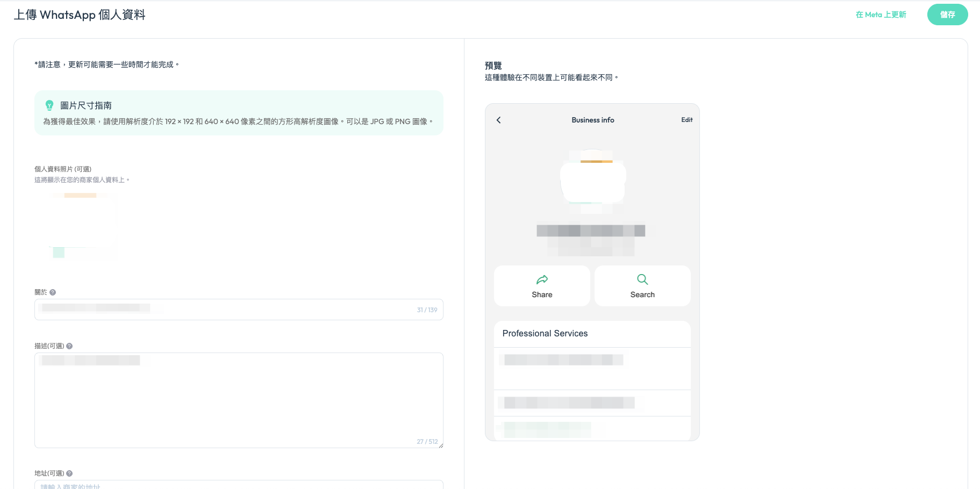Click the description textarea resize handle
The height and width of the screenshot is (489, 980).
point(441,445)
